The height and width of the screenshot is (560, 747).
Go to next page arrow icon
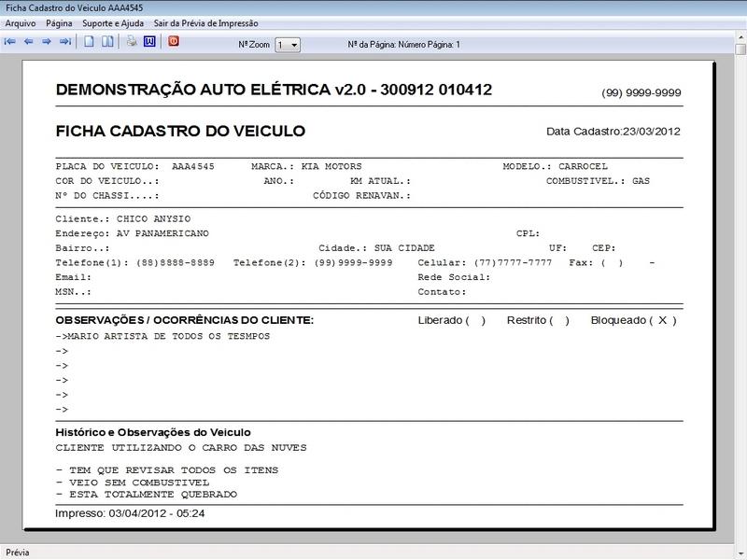coord(46,42)
